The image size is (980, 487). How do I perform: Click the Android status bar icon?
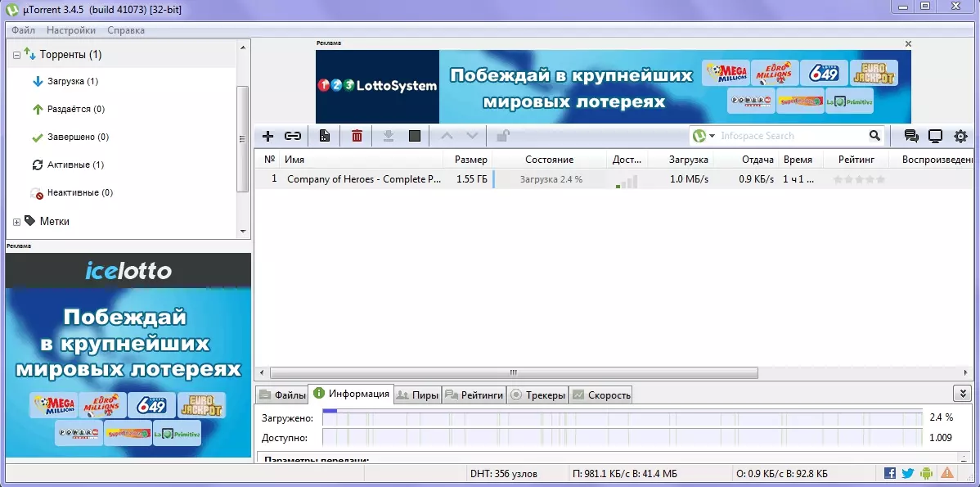[928, 473]
